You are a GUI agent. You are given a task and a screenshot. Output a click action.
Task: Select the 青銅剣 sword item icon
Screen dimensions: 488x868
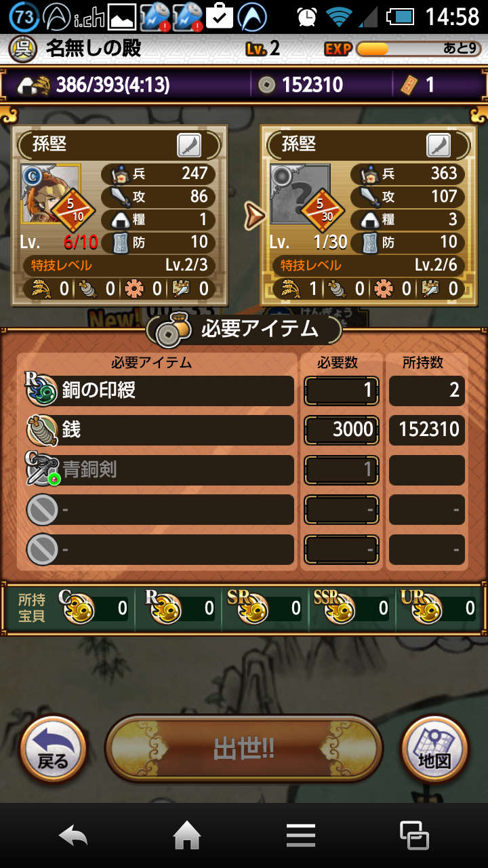41,470
